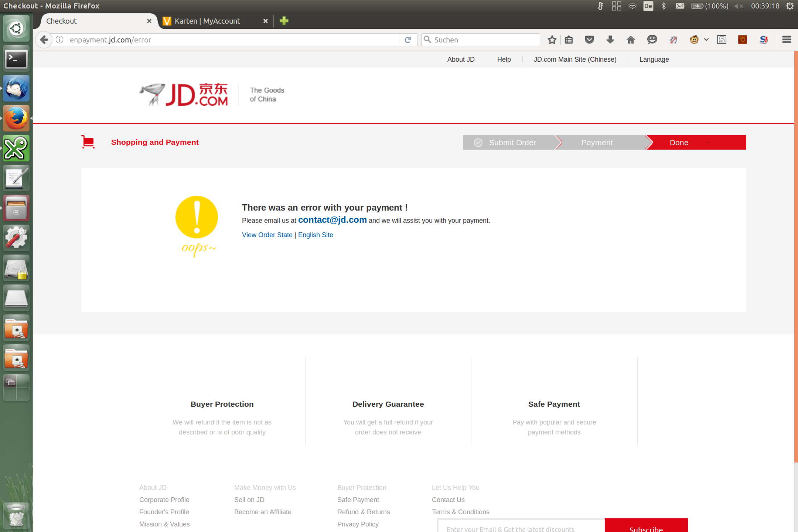The height and width of the screenshot is (532, 798).
Task: Click the bookmark star icon
Action: [552, 40]
